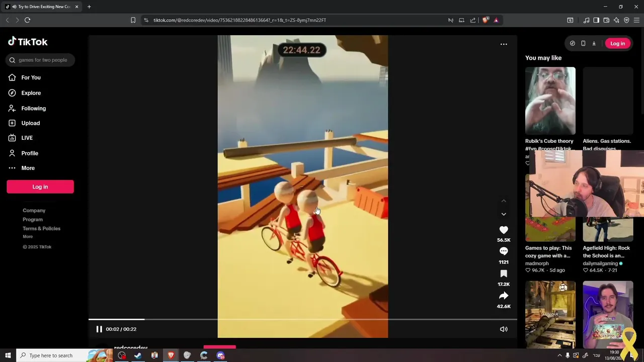Expand the Program footer section
The height and width of the screenshot is (362, 644).
point(33,220)
